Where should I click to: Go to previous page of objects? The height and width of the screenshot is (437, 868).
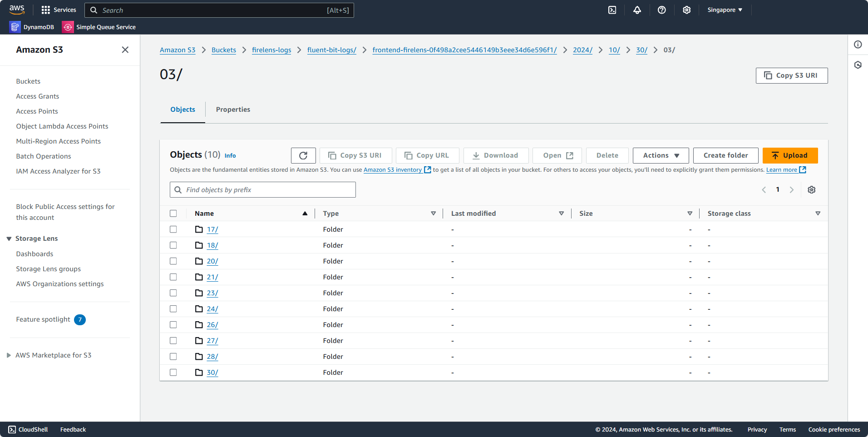coord(764,190)
